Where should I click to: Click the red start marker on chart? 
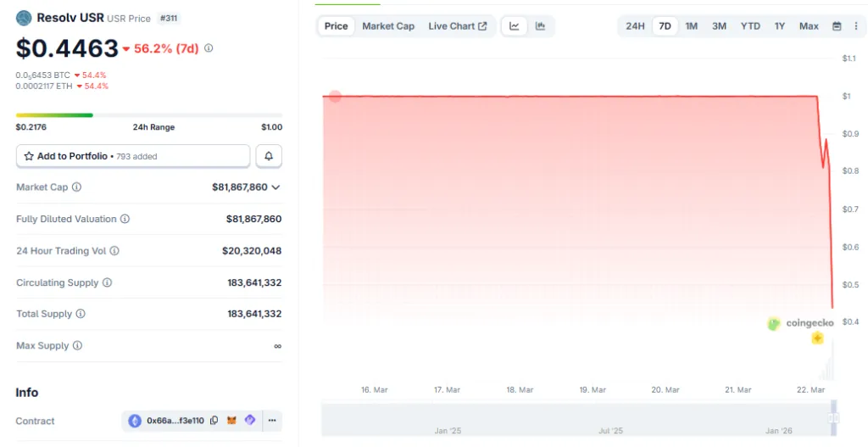(335, 97)
